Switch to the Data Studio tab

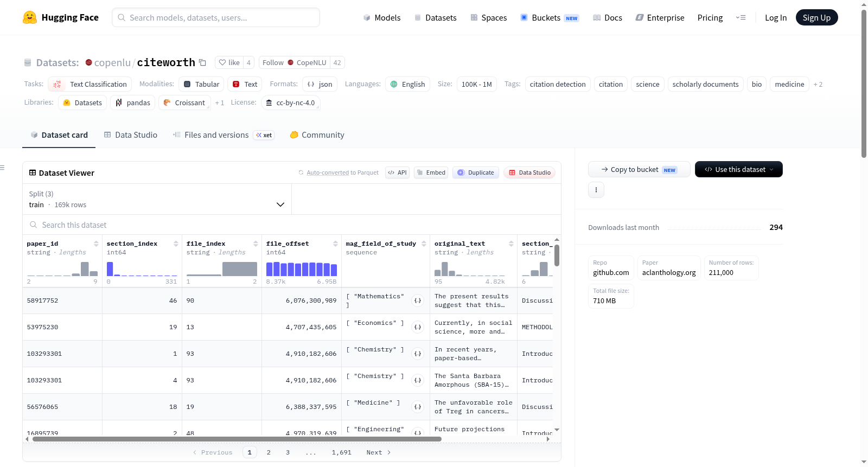[131, 135]
